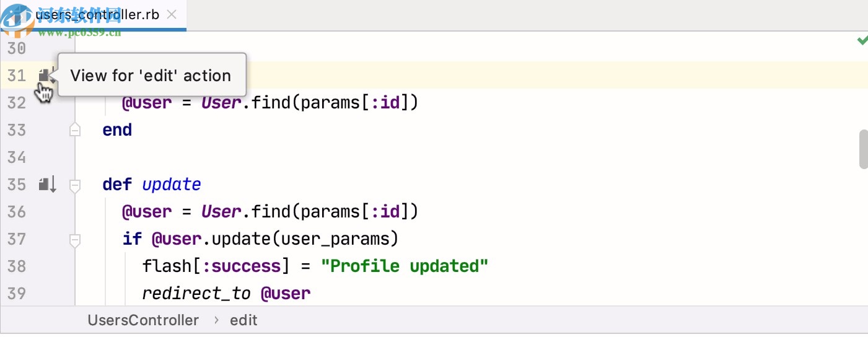Click 'user_params' argument on line 37
The image size is (868, 337).
point(335,239)
